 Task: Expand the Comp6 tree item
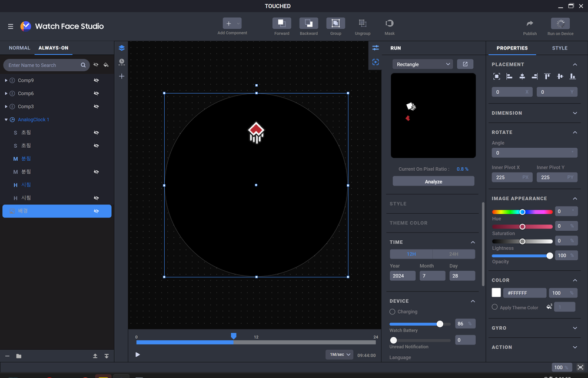pyautogui.click(x=6, y=94)
